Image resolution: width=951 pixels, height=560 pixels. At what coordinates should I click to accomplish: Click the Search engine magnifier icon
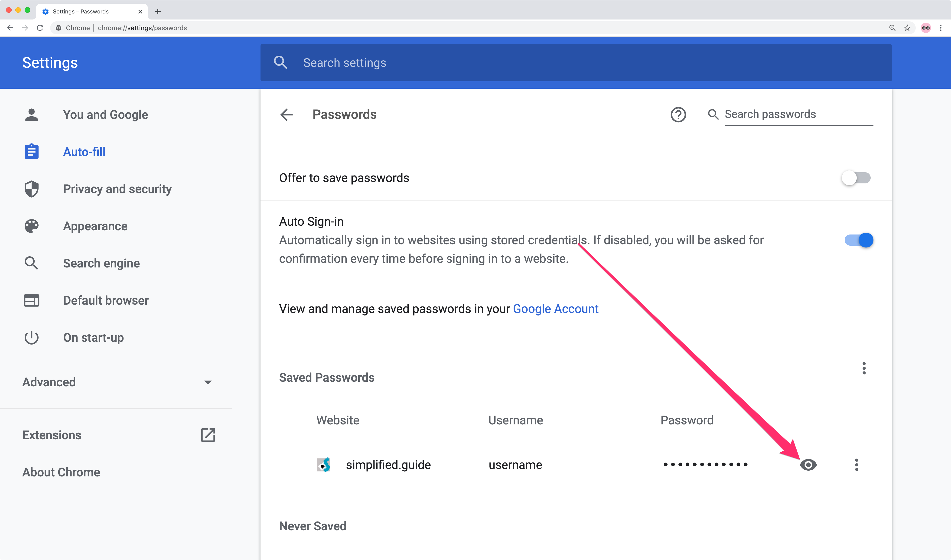31,263
